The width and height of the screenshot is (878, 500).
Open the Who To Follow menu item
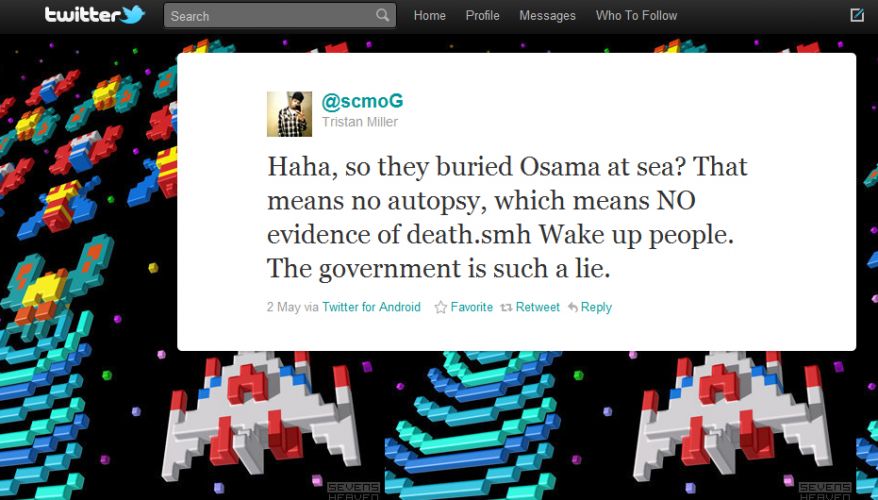click(x=636, y=16)
